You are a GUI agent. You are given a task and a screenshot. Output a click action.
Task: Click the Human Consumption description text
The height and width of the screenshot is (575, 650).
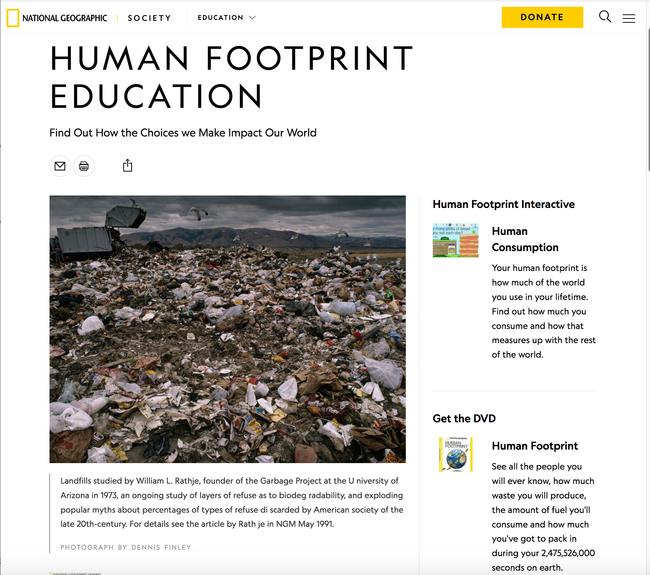coord(541,311)
